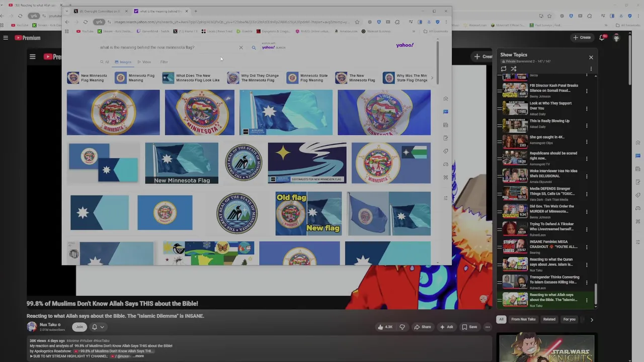
Task: Open YouTube notifications bell
Action: point(602,37)
